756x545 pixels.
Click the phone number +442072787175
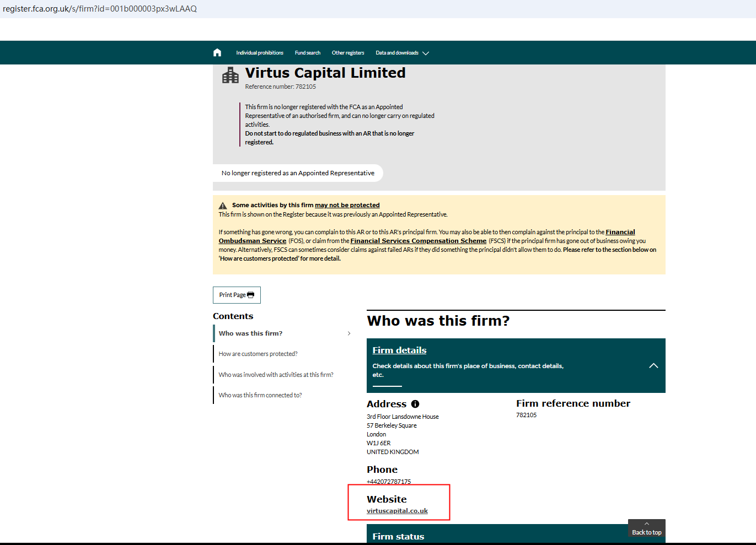(x=389, y=482)
